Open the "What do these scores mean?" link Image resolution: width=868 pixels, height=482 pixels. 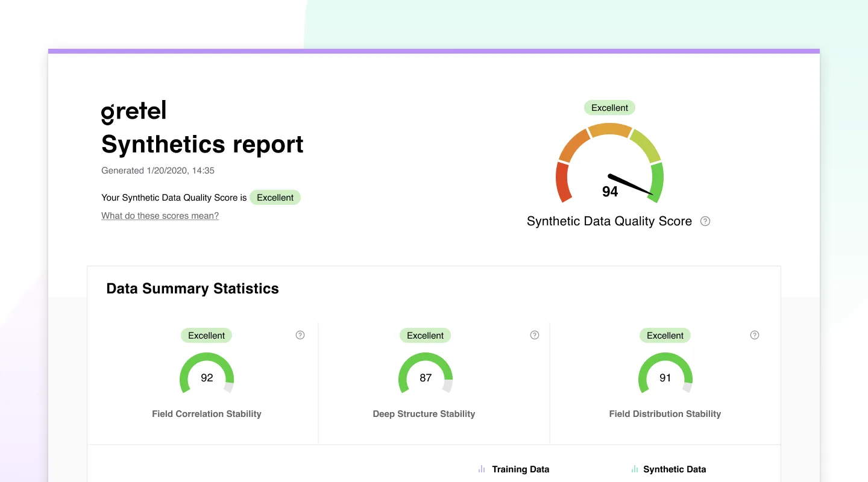pyautogui.click(x=160, y=216)
